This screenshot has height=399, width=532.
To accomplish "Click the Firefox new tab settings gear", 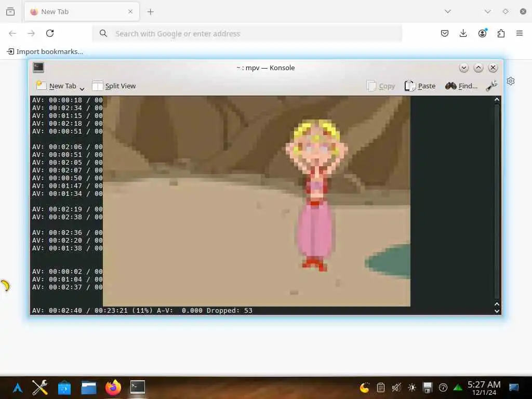I will coord(511,81).
